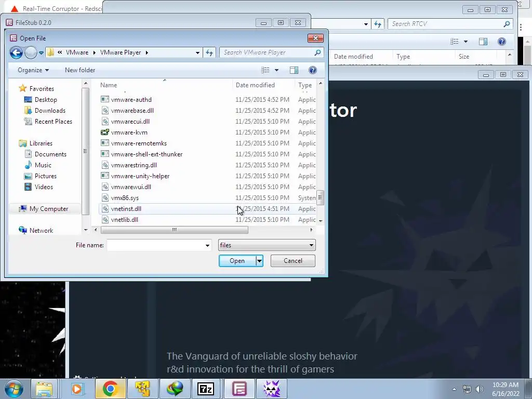Image resolution: width=532 pixels, height=399 pixels.
Task: Click the Open button
Action: [x=237, y=261]
